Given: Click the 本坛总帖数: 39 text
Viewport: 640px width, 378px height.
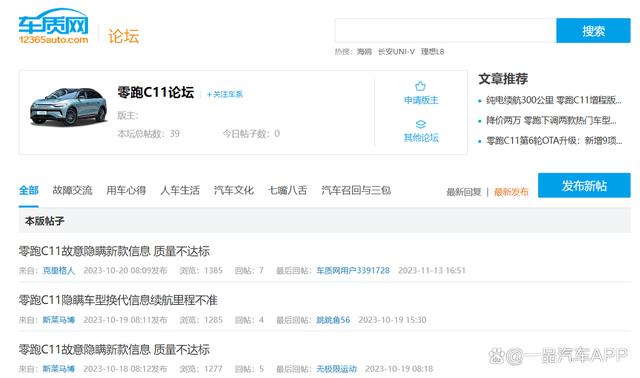Looking at the screenshot, I should point(148,133).
